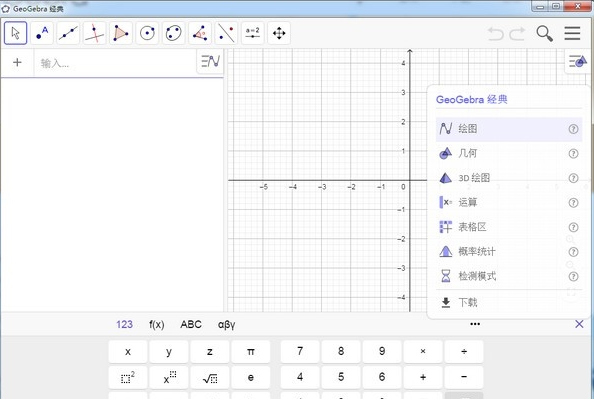
Task: Click the algebra input field
Action: (x=116, y=63)
